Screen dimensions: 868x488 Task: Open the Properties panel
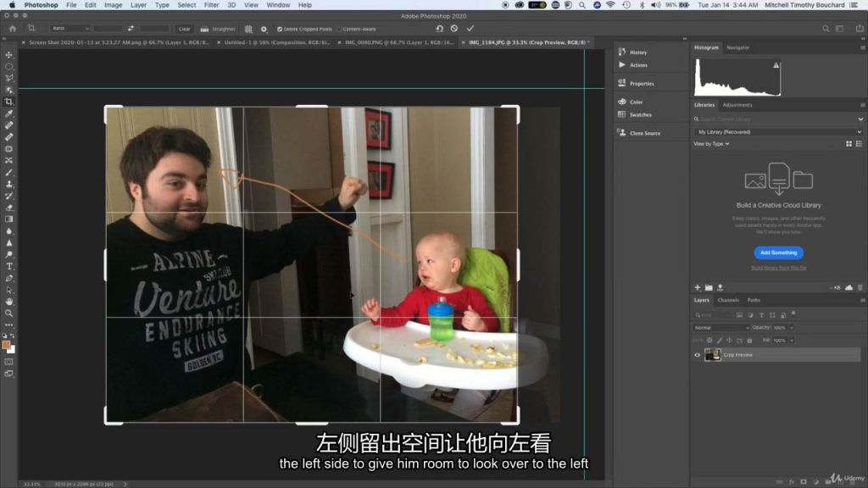[x=636, y=84]
